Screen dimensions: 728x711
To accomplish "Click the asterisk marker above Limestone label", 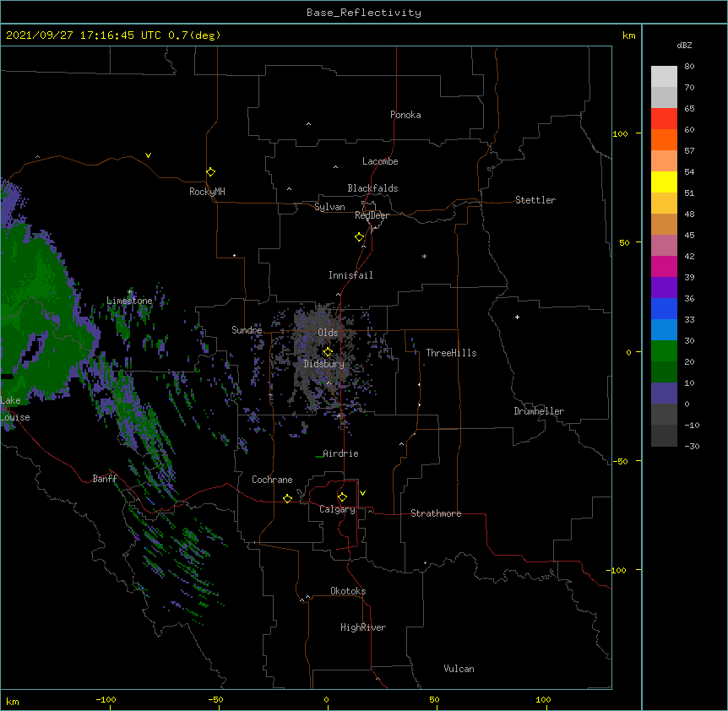I will click(x=130, y=292).
